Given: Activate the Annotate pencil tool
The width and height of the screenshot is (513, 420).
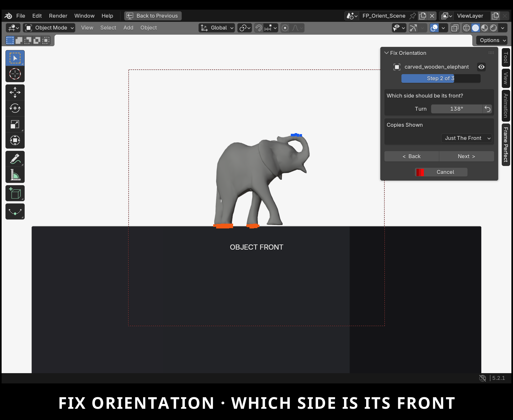Looking at the screenshot, I should coord(15,159).
